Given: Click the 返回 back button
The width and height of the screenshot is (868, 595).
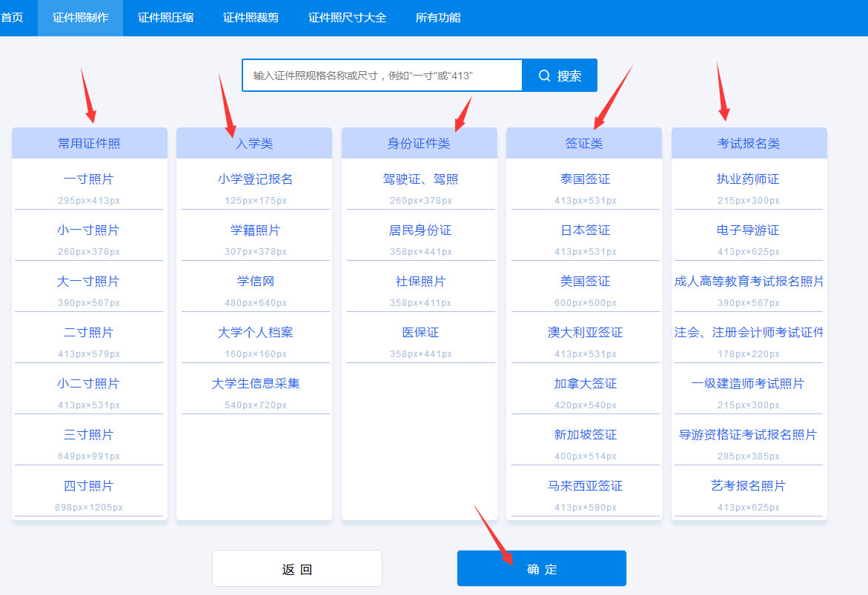Looking at the screenshot, I should click(296, 568).
